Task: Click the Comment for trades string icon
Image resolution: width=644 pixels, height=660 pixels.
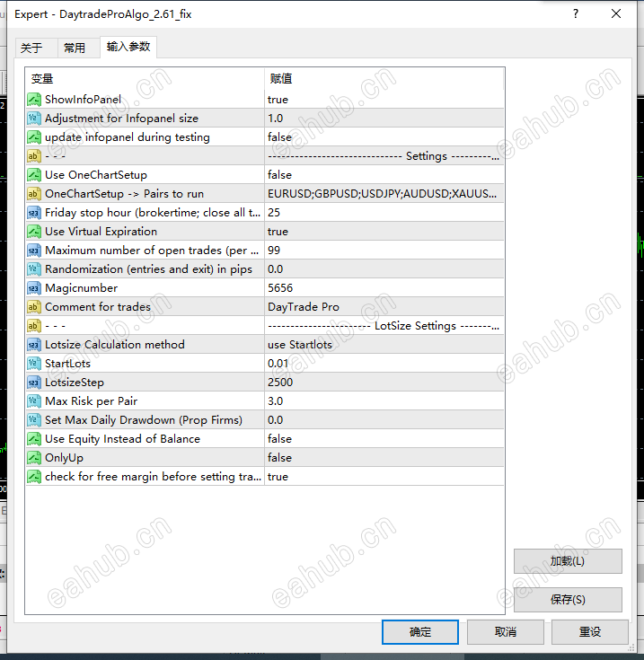Action: 34,307
